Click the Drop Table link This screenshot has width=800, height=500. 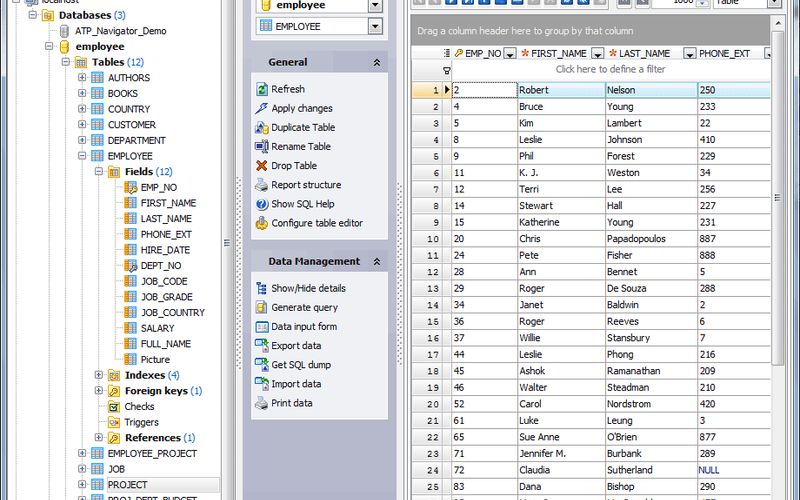(294, 166)
